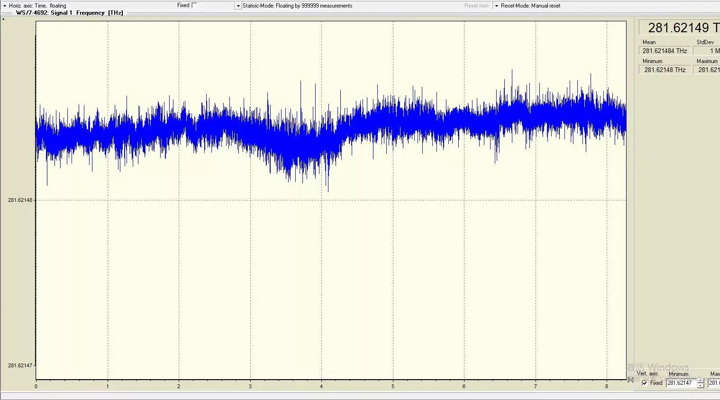
Task: Click the WS/7-4692 Signal 1 Frequency title
Action: click(69, 13)
